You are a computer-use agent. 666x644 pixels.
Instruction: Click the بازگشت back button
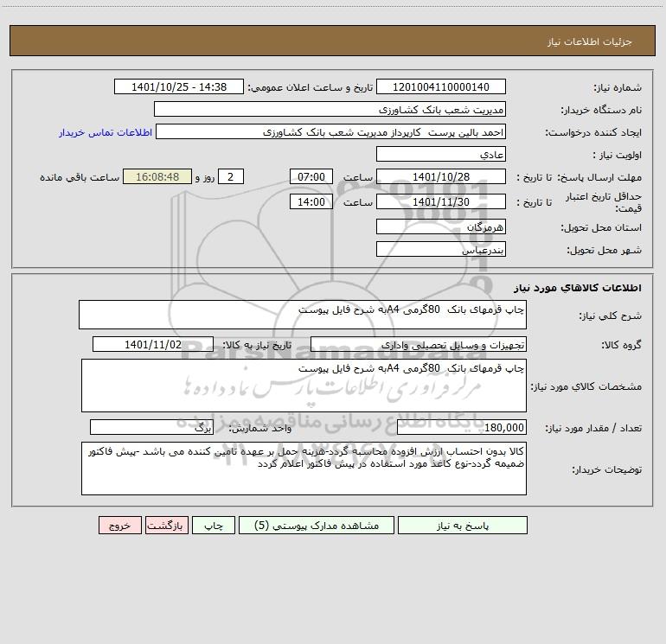tap(166, 526)
